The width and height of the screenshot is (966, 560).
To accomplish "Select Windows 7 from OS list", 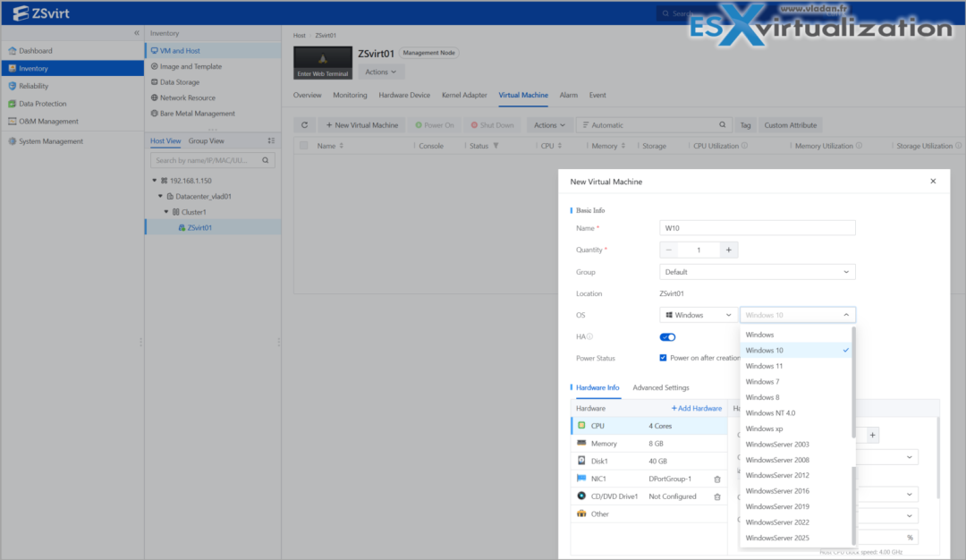I will point(796,382).
